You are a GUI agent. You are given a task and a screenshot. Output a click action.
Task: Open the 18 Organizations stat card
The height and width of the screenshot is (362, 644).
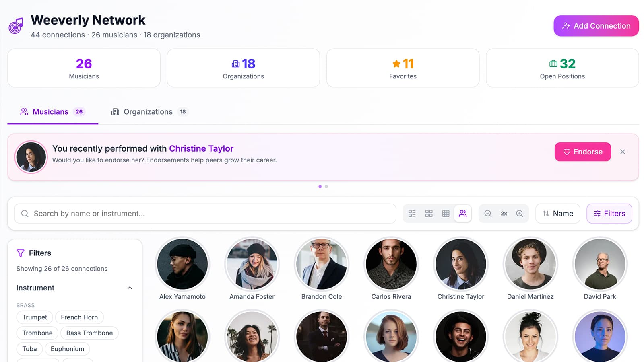tap(244, 68)
